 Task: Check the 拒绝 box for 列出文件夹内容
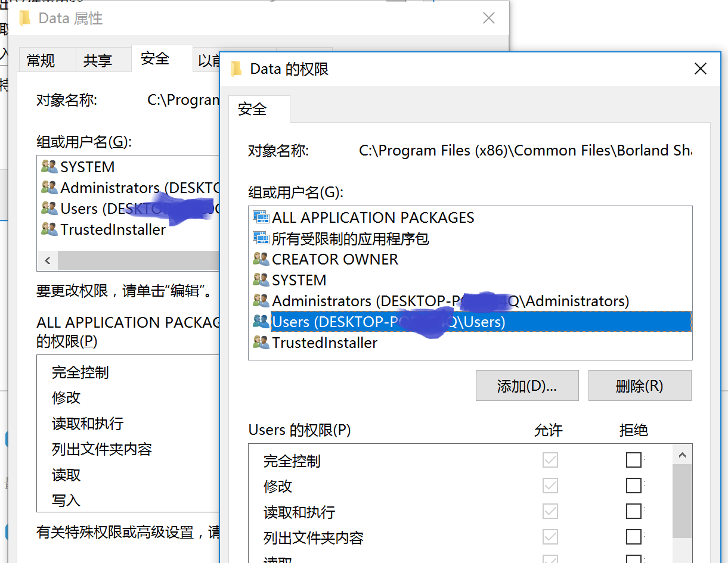(x=634, y=537)
